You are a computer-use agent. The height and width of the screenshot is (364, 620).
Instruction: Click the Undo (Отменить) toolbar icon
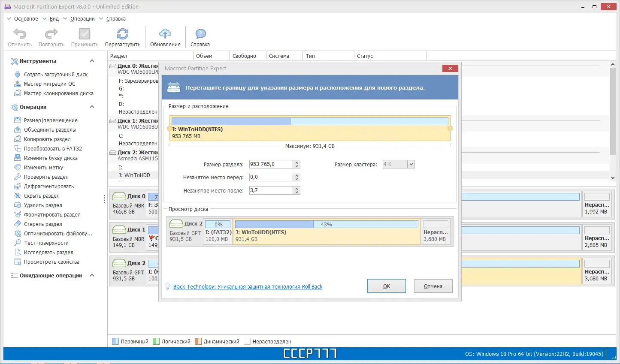click(20, 34)
